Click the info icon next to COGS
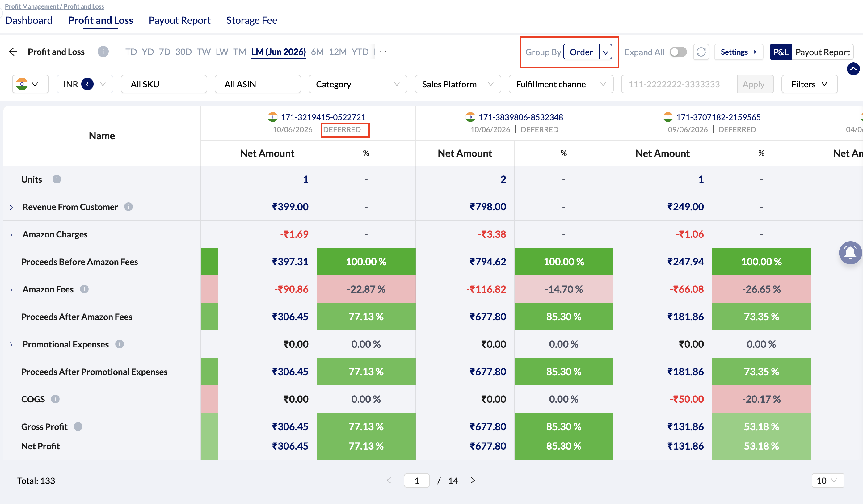 pyautogui.click(x=55, y=399)
